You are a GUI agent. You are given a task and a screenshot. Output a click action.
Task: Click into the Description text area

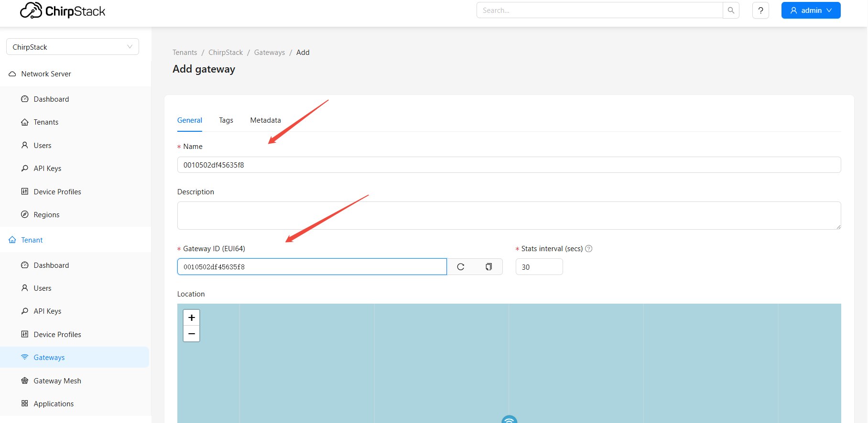[x=509, y=215]
